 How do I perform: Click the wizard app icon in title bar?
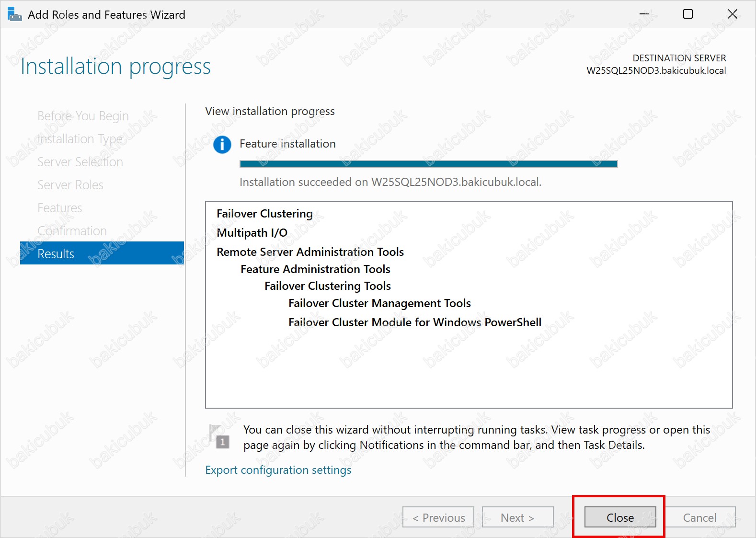[x=14, y=14]
